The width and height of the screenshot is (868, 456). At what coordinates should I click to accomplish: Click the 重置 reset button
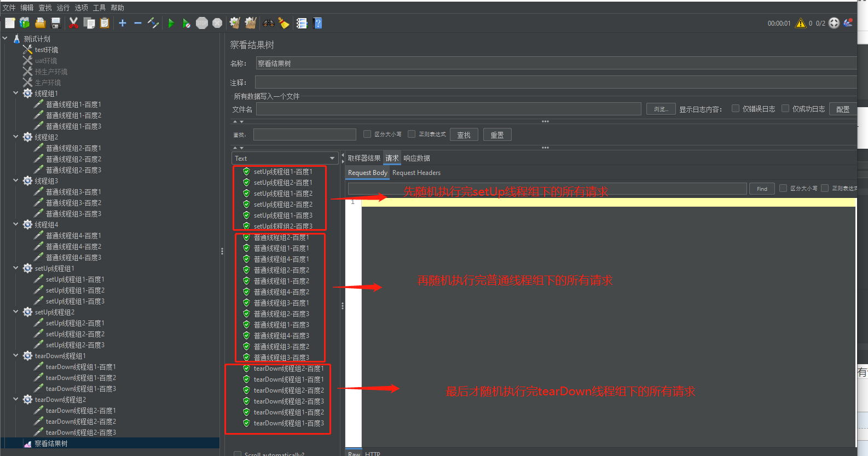(497, 135)
